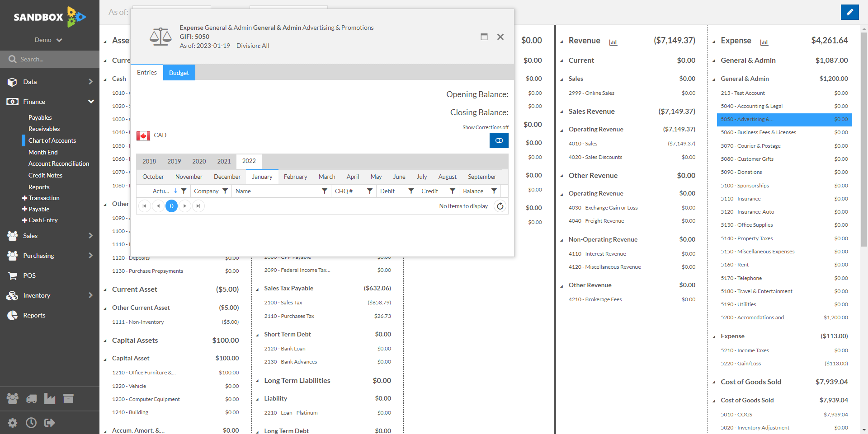The height and width of the screenshot is (434, 868).
Task: Click the Company column filter icon
Action: click(225, 191)
